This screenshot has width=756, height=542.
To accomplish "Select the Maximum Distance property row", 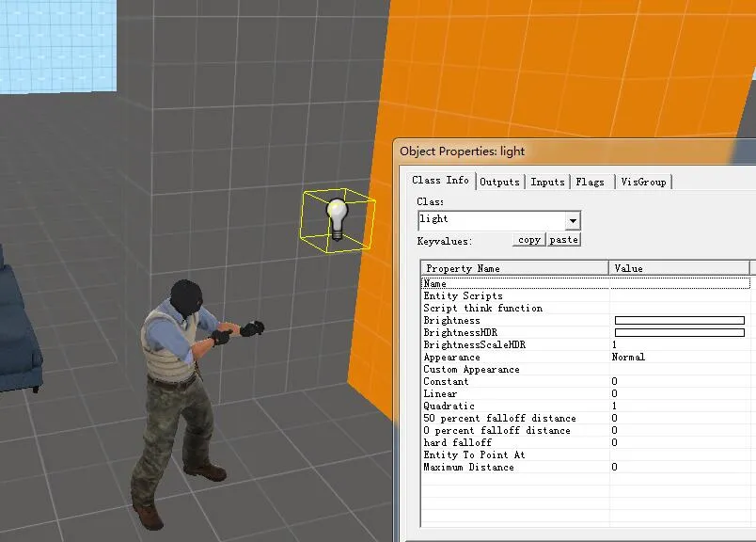I will click(586, 467).
